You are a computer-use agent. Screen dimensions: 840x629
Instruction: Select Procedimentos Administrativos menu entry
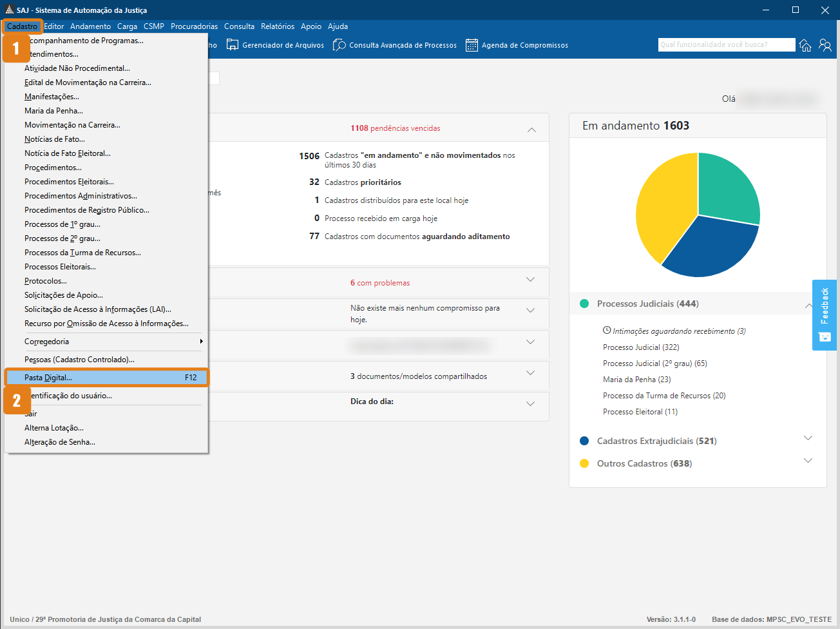pos(106,196)
